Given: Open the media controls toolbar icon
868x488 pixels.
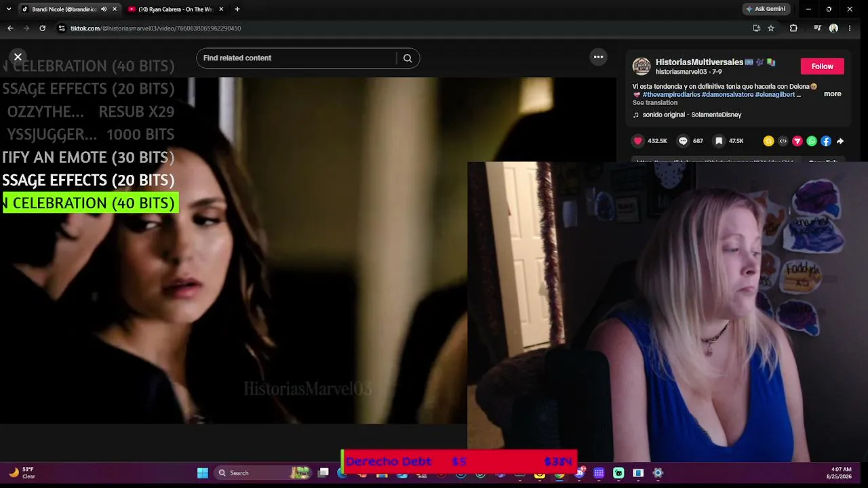Looking at the screenshot, I should [817, 28].
